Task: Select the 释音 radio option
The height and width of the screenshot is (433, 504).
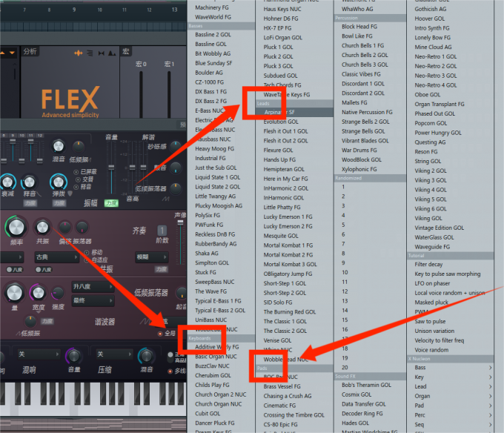Action: (x=76, y=187)
